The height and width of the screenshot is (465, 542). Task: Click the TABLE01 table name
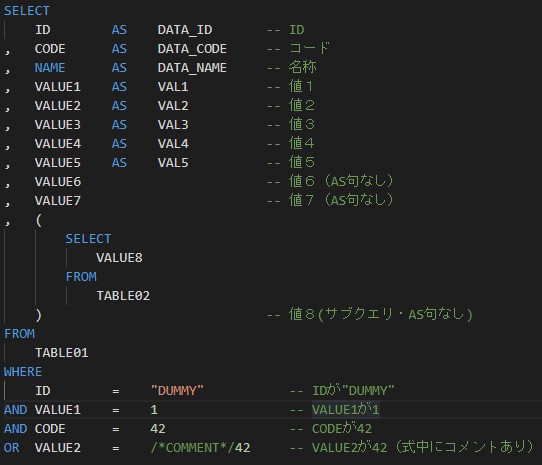click(62, 353)
